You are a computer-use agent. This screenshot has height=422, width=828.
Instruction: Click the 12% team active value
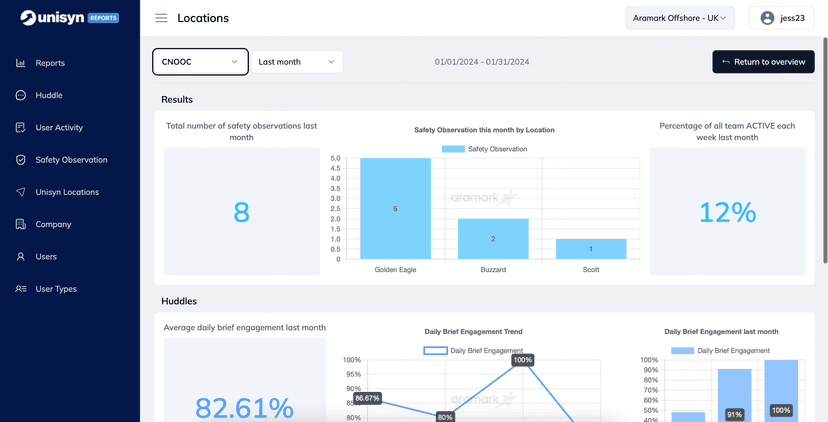point(728,212)
